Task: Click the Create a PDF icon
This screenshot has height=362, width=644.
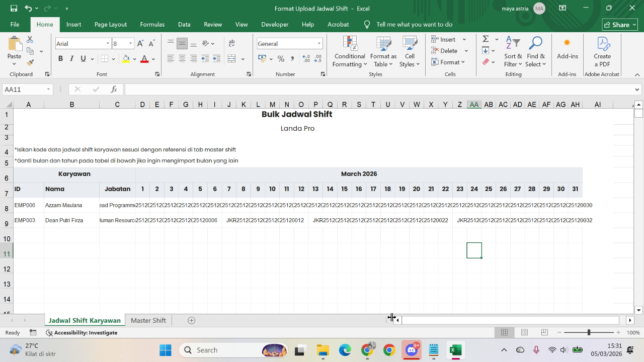Action: [x=602, y=52]
